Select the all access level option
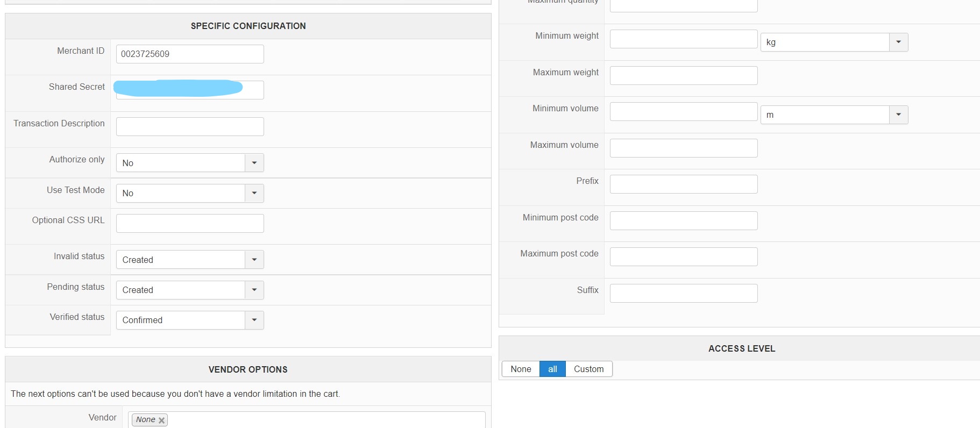 tap(552, 369)
